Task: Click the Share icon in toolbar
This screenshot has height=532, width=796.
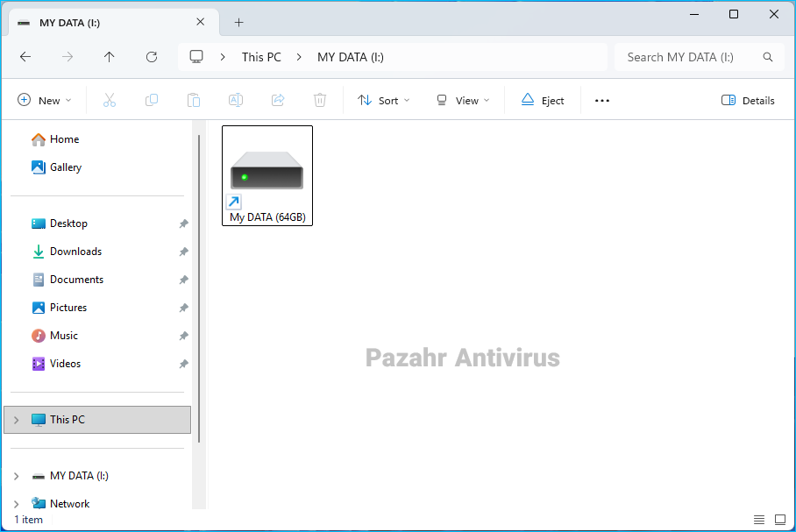Action: pyautogui.click(x=278, y=100)
